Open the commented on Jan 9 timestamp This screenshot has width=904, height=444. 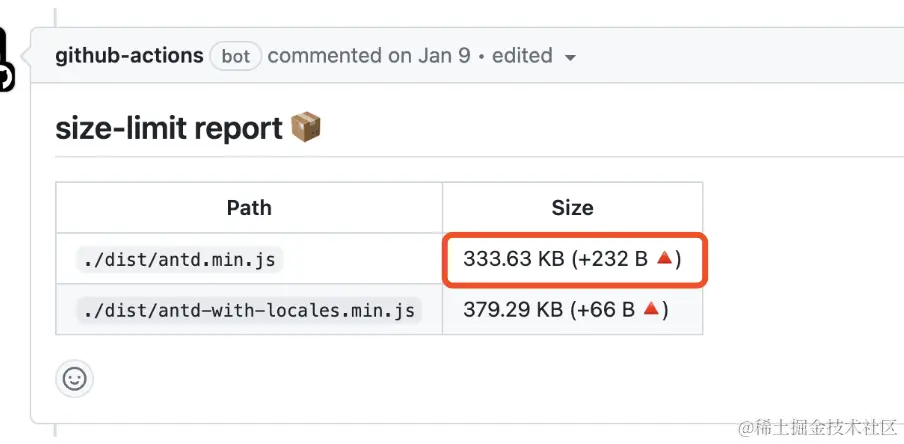[x=369, y=55]
